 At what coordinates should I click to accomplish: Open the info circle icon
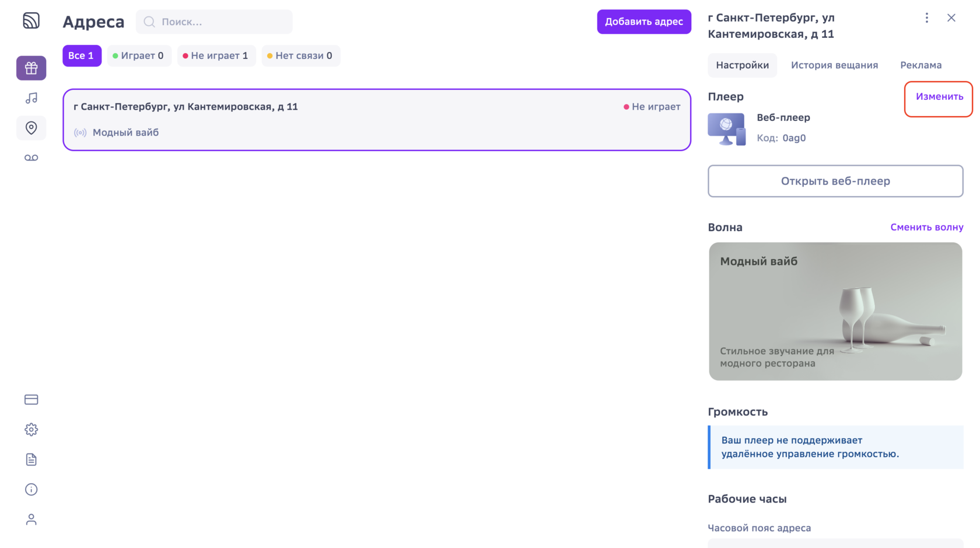[x=31, y=490]
